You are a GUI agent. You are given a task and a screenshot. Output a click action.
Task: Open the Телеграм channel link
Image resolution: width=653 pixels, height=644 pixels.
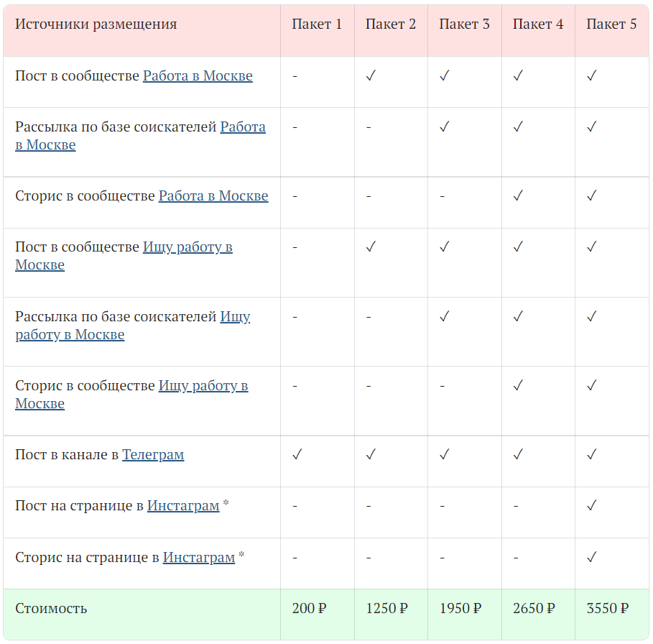coord(153,454)
